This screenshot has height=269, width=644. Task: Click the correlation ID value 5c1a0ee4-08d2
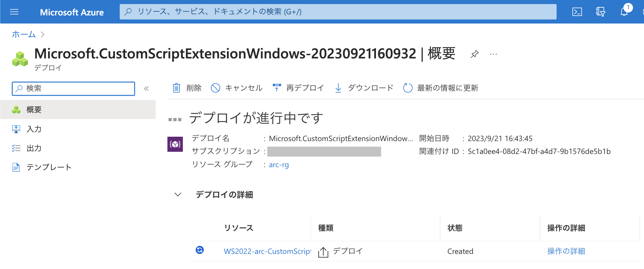[539, 151]
